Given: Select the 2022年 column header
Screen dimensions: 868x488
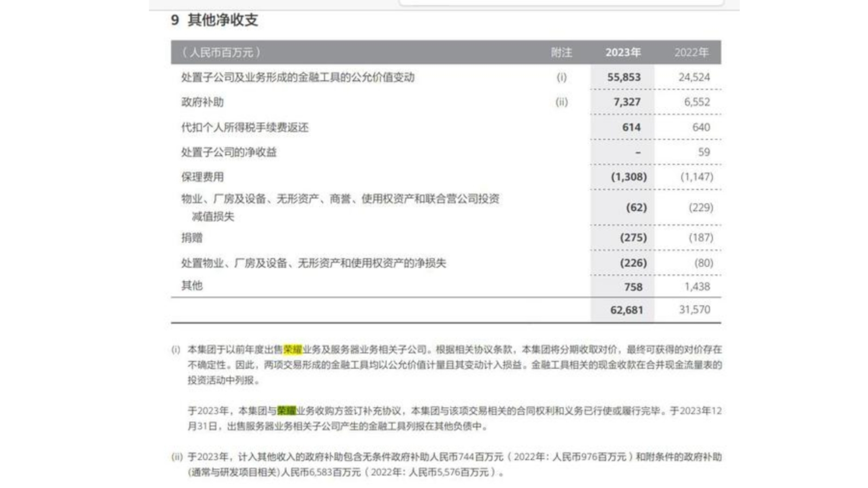Looking at the screenshot, I should pos(692,53).
